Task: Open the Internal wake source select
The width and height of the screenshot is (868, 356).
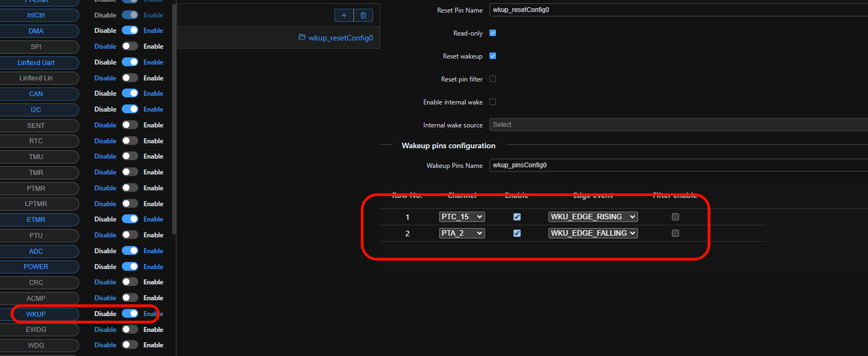Action: pos(677,125)
